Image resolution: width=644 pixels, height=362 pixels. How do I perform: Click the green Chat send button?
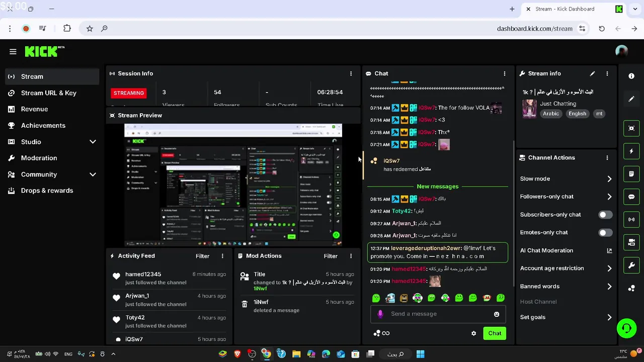(495, 333)
